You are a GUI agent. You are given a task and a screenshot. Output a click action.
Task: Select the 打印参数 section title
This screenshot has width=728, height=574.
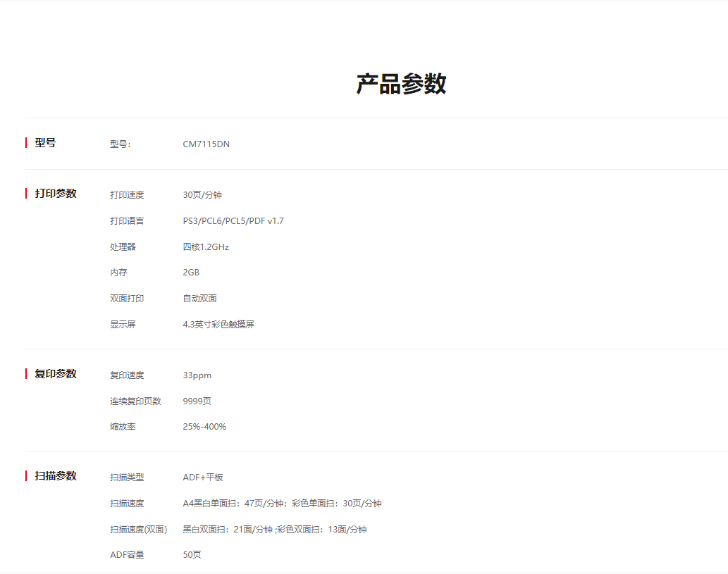(56, 194)
